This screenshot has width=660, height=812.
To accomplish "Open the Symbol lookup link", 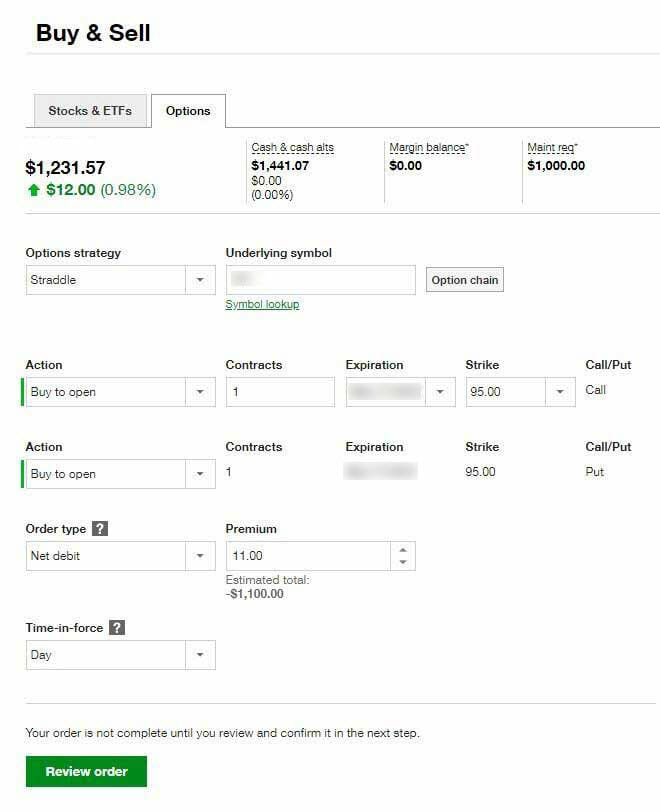I will coord(262,304).
